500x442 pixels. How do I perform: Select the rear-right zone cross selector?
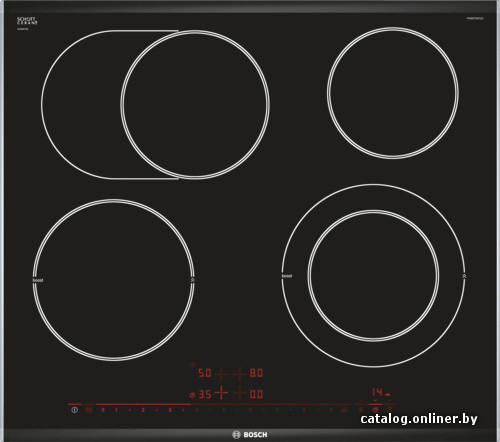[x=239, y=374]
